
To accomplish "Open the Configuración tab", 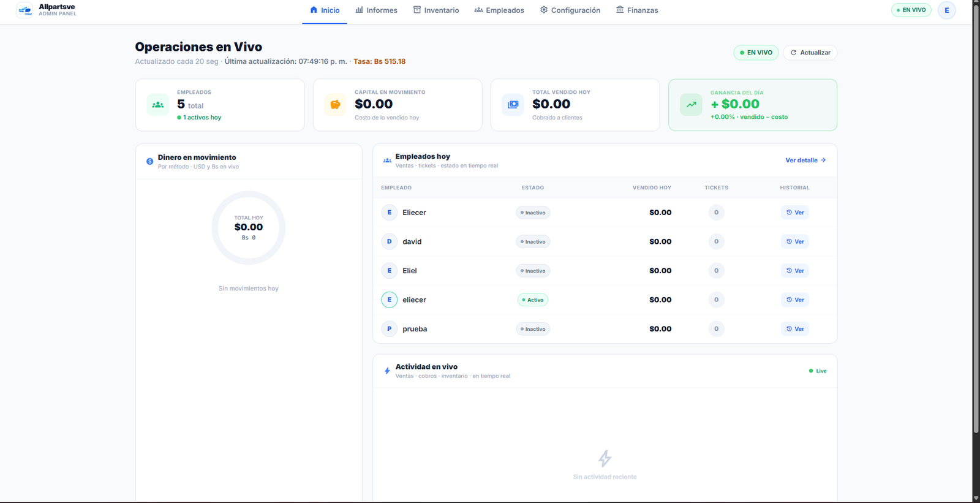I will point(570,10).
